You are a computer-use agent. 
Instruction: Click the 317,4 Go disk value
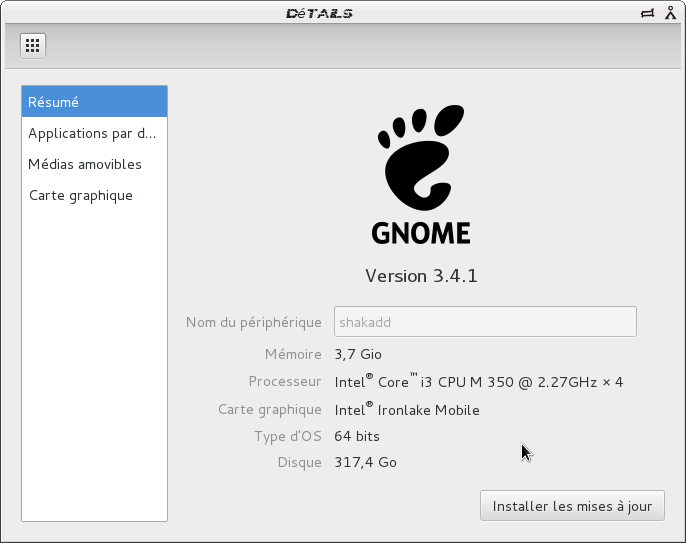pyautogui.click(x=365, y=462)
